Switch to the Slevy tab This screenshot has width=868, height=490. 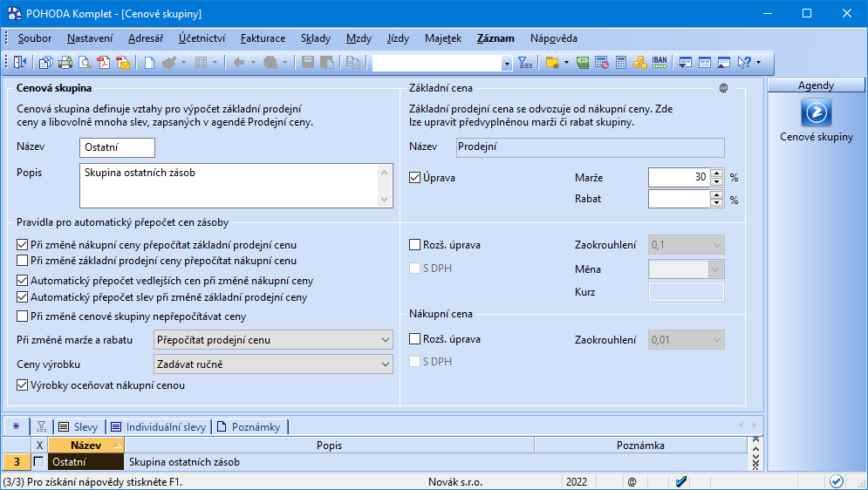click(x=79, y=426)
